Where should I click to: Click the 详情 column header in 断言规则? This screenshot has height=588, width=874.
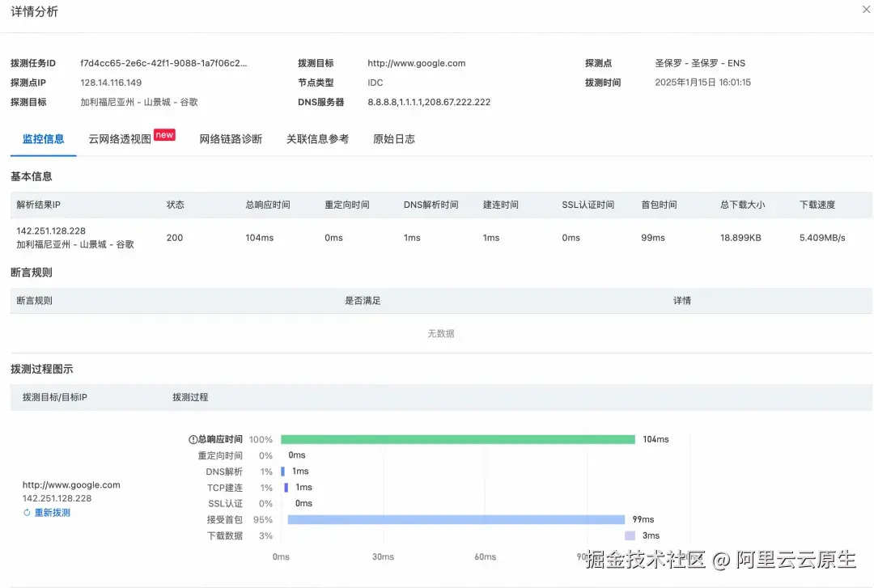click(682, 300)
